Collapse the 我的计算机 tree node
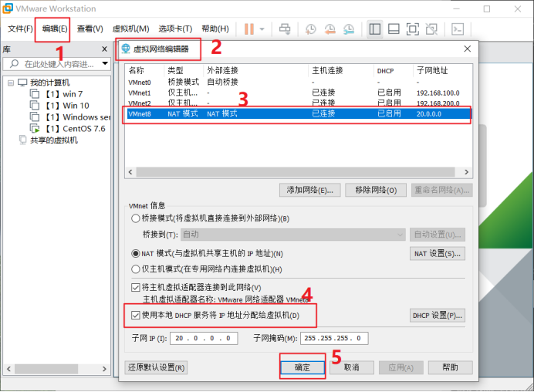The image size is (534, 392). coord(11,83)
